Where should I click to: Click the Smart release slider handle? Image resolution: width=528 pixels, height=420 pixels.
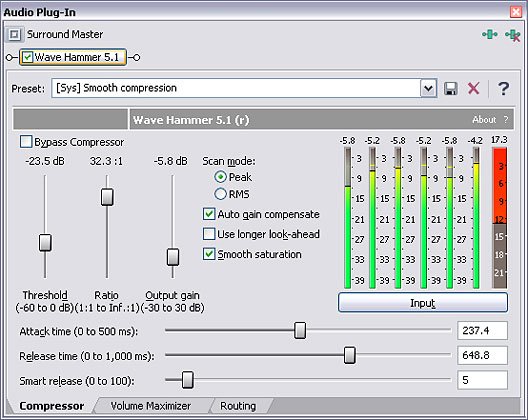pyautogui.click(x=188, y=380)
